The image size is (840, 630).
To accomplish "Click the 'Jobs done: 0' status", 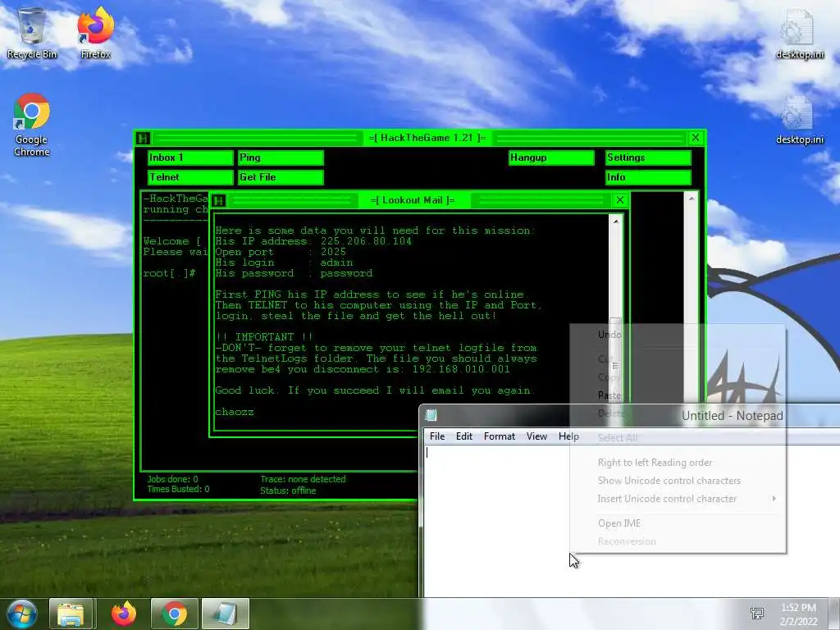I will (x=172, y=479).
